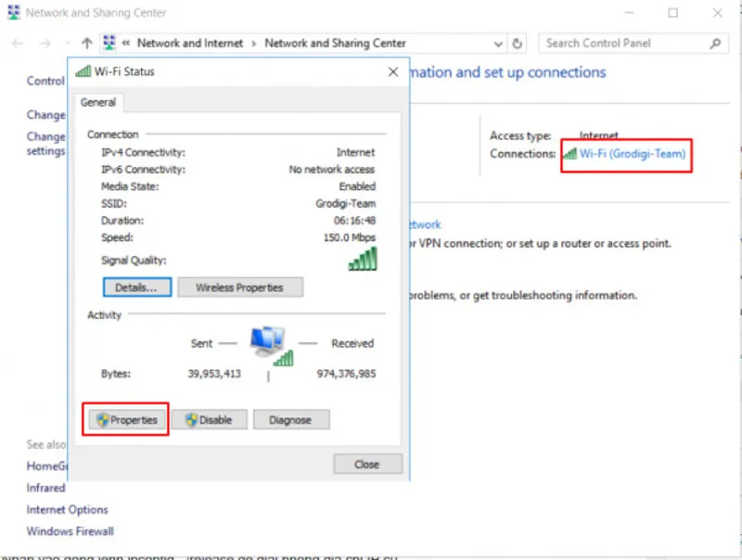Select the sent bytes value 39,953,413
The height and width of the screenshot is (560, 742).
click(214, 374)
